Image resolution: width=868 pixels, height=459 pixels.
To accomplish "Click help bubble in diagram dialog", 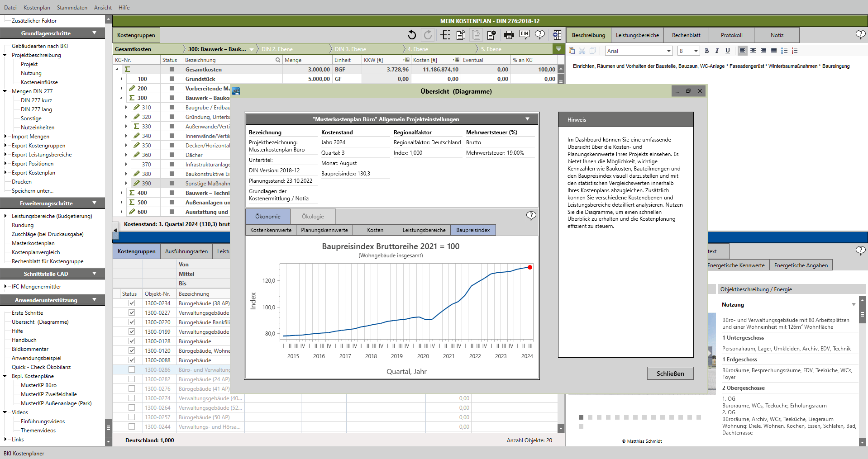I will coord(531,216).
